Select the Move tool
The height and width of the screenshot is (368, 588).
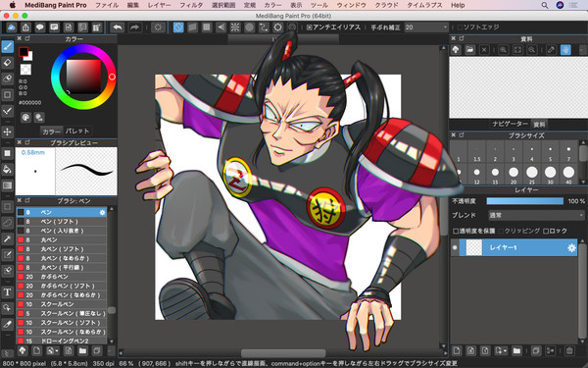click(8, 131)
